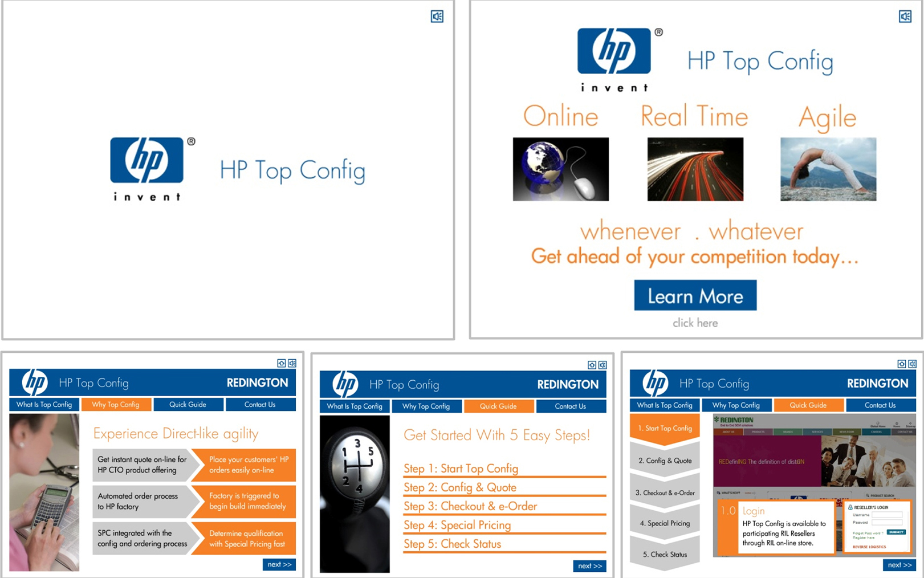Open What Is Top Config tab on 5 Easy Steps slide
Image resolution: width=924 pixels, height=578 pixels.
click(x=355, y=406)
